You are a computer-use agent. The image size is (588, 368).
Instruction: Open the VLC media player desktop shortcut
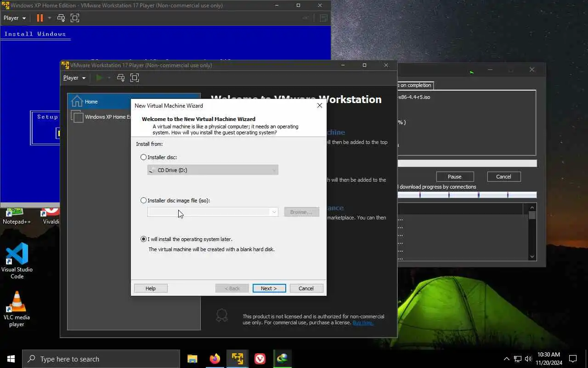click(17, 309)
